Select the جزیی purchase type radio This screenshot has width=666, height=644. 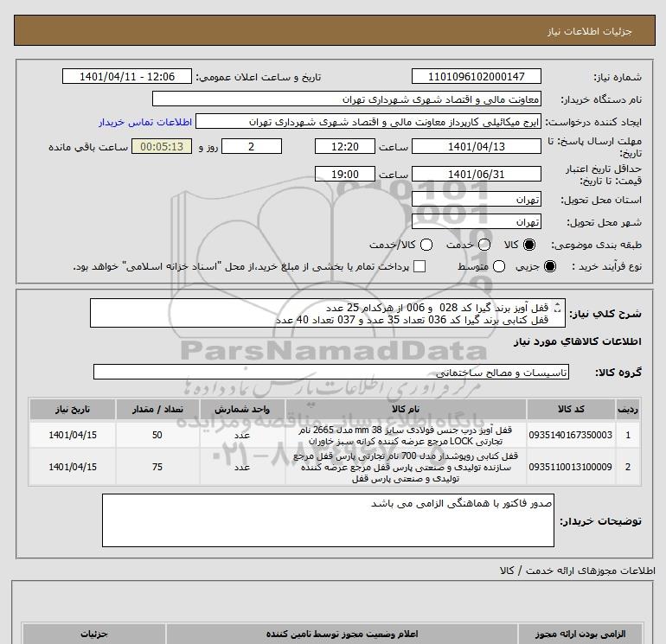550,266
